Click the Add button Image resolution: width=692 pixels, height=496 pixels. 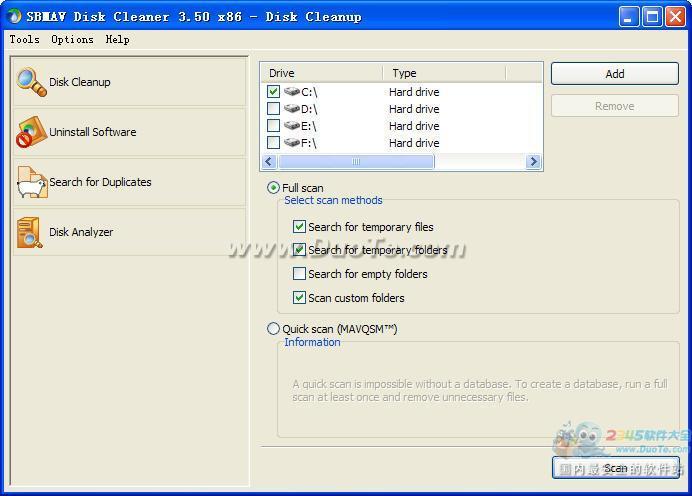click(615, 74)
